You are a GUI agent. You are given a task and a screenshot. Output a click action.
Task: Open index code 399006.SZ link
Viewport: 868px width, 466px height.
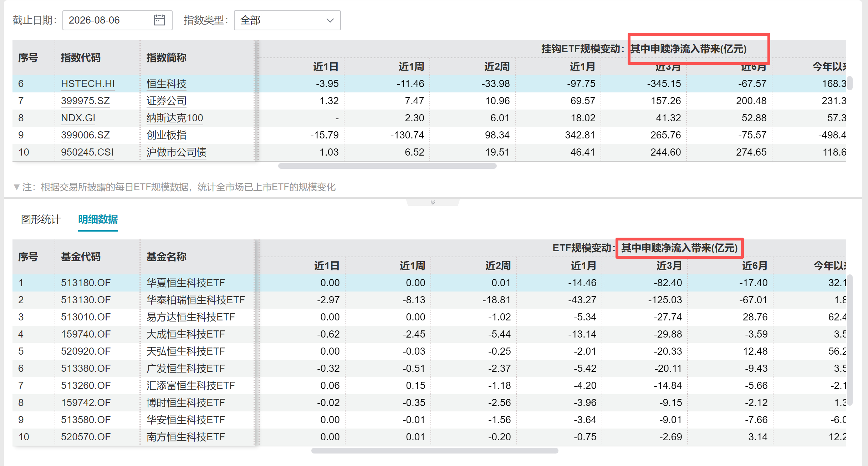point(85,135)
